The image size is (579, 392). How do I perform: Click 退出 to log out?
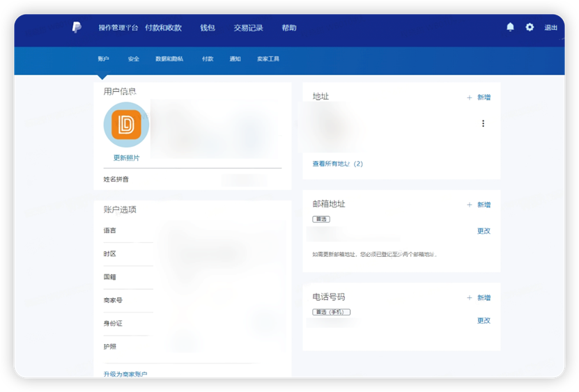(550, 28)
